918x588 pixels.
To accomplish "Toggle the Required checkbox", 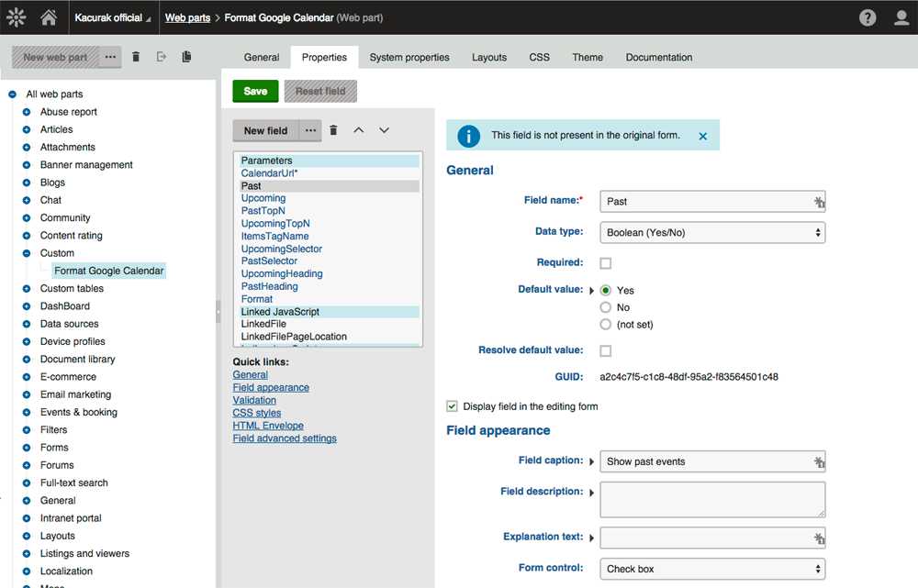I will (x=605, y=263).
